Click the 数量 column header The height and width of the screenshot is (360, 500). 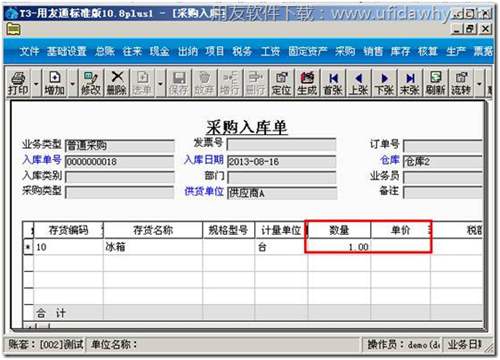click(339, 230)
